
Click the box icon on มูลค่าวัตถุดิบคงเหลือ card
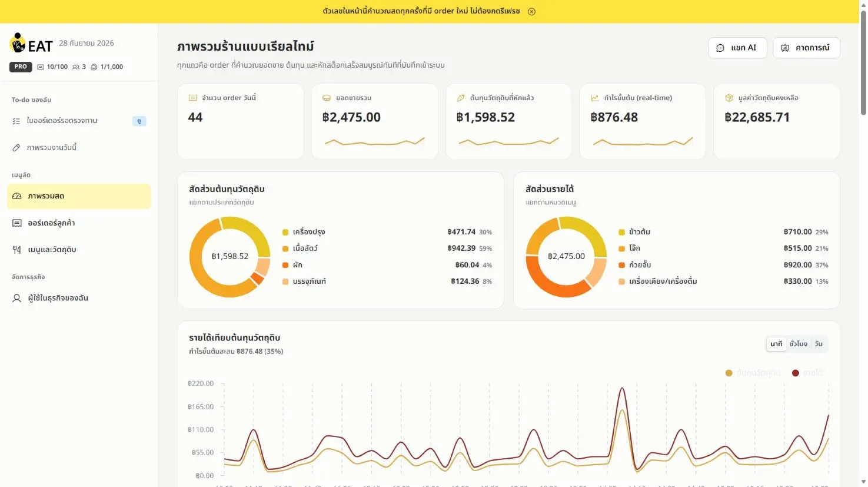coord(729,98)
